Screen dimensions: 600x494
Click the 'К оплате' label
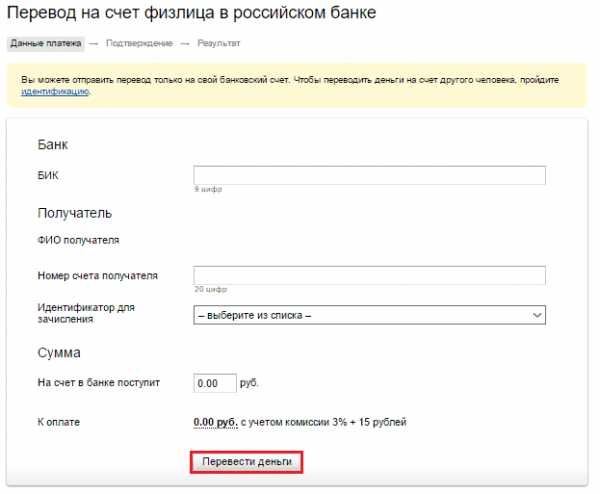59,423
